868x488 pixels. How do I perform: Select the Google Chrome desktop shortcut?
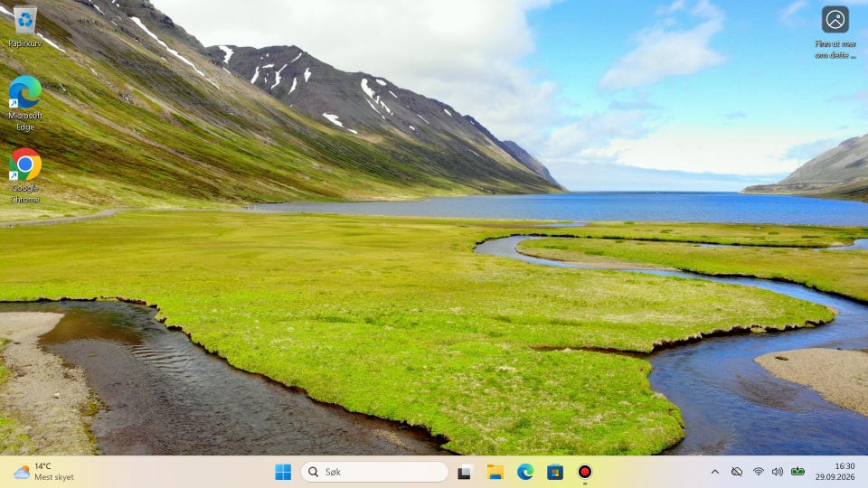25,175
